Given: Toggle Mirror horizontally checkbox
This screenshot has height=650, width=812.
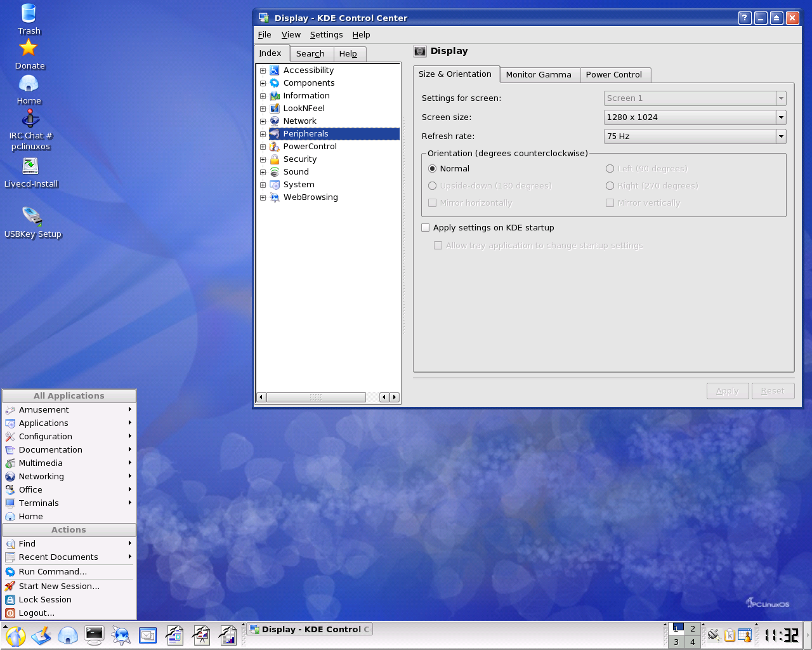Looking at the screenshot, I should tap(432, 203).
